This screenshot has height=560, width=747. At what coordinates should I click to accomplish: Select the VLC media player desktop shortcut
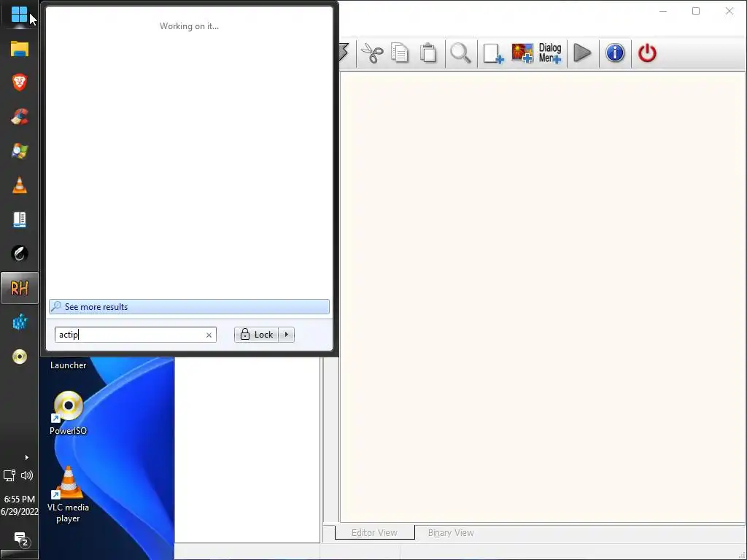[68, 494]
